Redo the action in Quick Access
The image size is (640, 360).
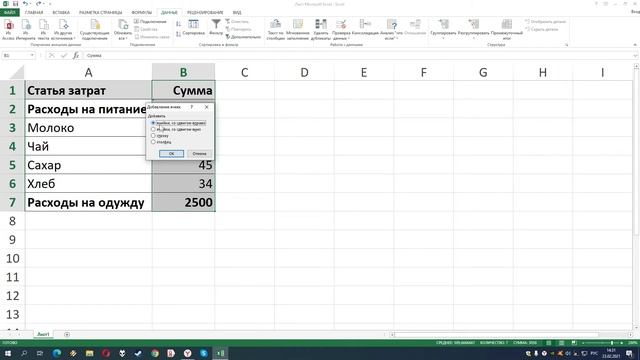click(39, 4)
